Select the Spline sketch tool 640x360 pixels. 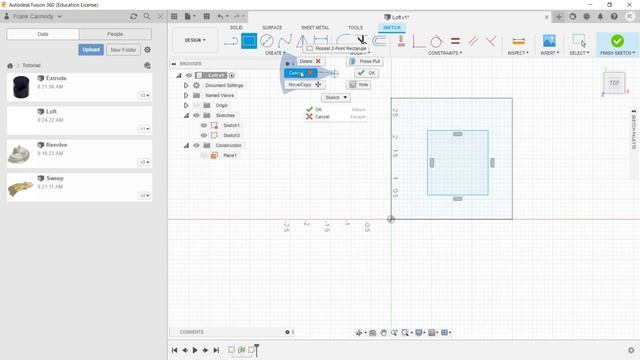pos(284,41)
